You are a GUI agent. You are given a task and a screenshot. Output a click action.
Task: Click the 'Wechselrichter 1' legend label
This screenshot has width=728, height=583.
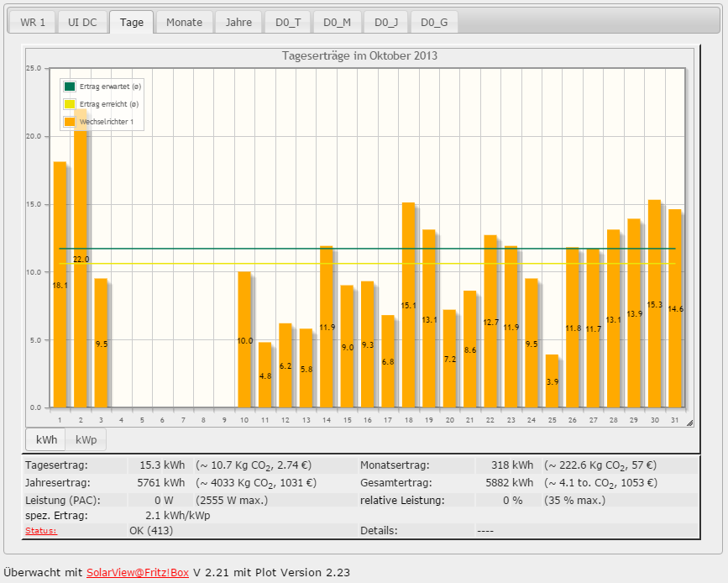coord(107,122)
